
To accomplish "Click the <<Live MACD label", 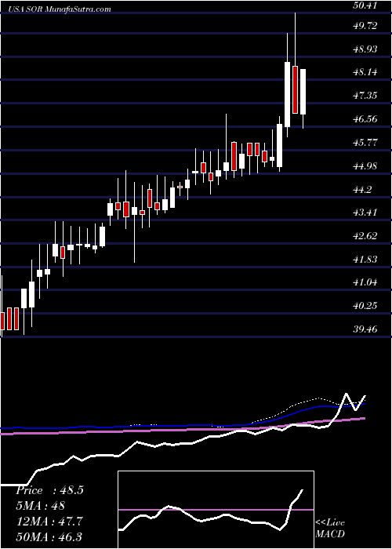I will [330, 529].
